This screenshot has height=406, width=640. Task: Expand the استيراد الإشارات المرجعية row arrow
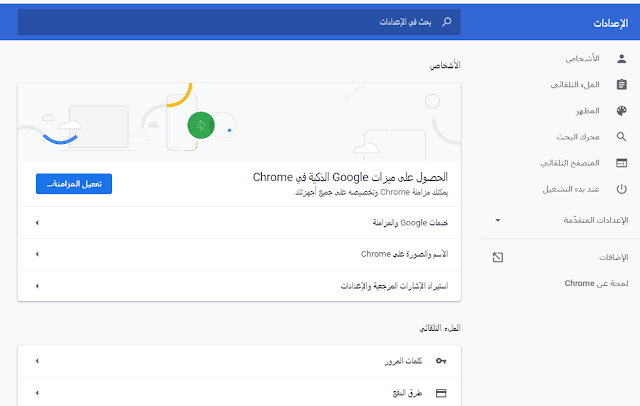point(37,286)
